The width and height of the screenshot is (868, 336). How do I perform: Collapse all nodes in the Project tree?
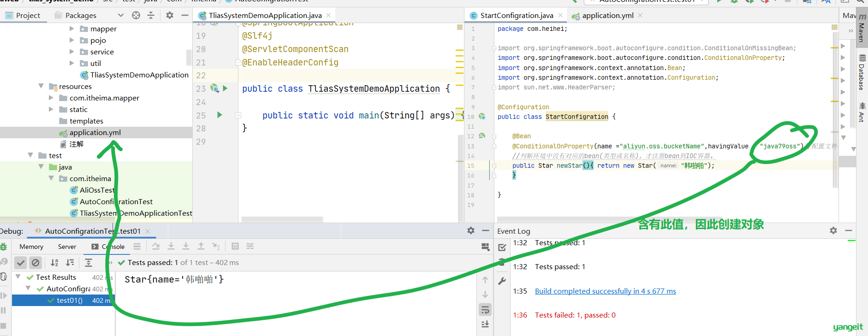151,15
